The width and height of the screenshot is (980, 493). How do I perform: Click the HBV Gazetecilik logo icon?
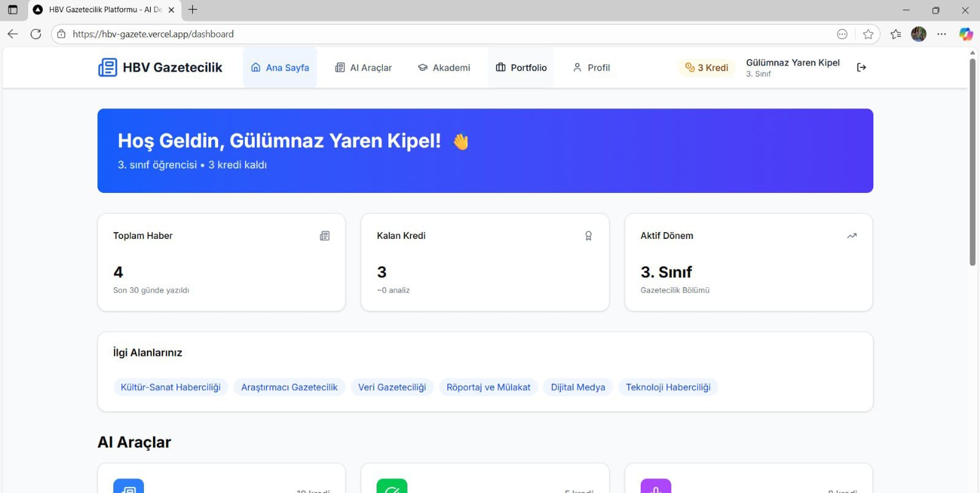108,67
